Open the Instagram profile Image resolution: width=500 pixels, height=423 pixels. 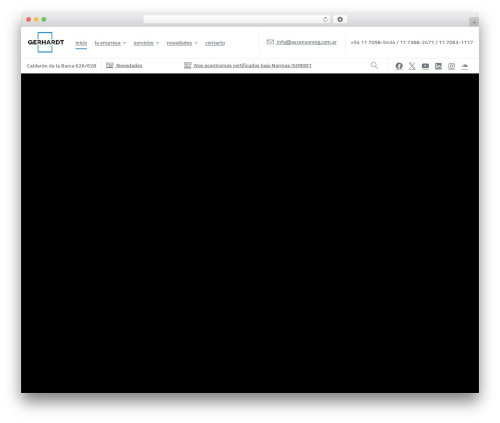[451, 66]
